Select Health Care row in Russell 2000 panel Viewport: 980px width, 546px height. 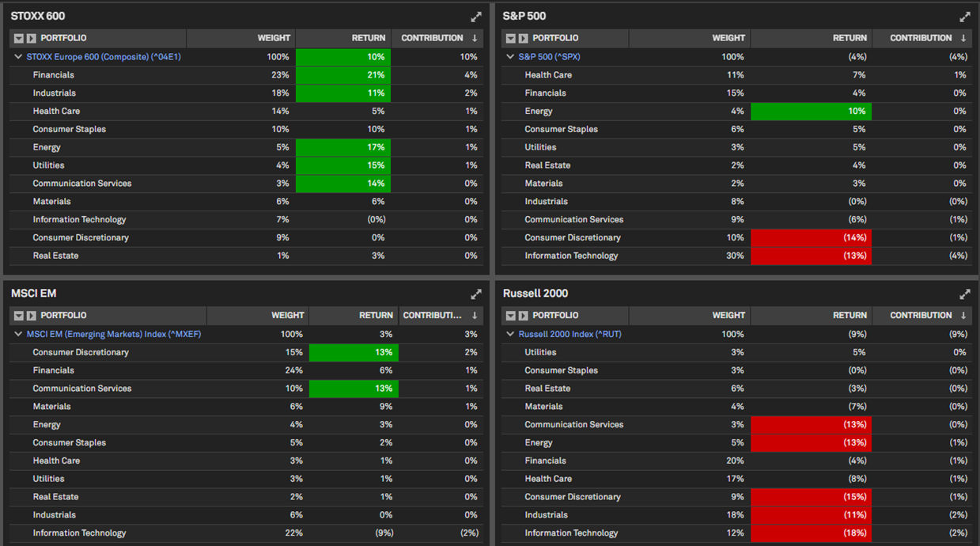tap(737, 479)
